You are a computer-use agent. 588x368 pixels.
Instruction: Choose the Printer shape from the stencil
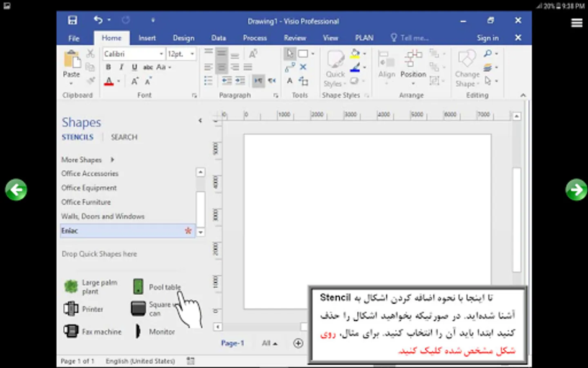[83, 309]
